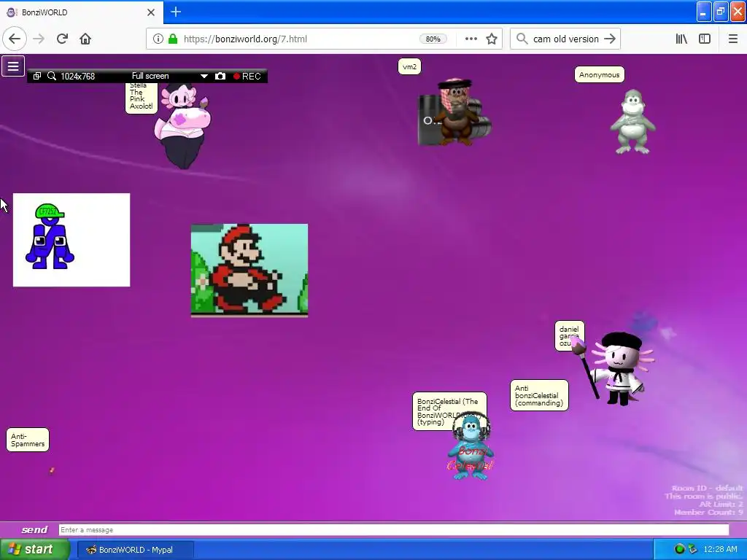This screenshot has height=560, width=747.
Task: Open the Windows start menu
Action: click(34, 550)
